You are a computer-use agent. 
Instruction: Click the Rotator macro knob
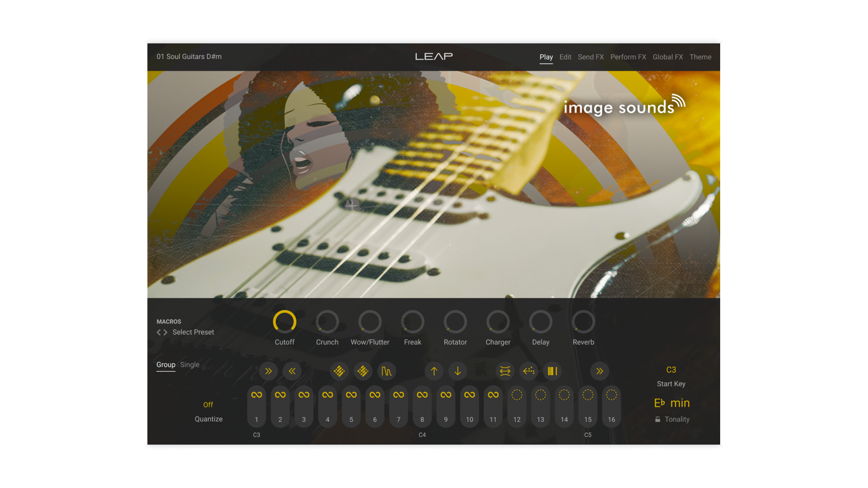[x=455, y=322]
